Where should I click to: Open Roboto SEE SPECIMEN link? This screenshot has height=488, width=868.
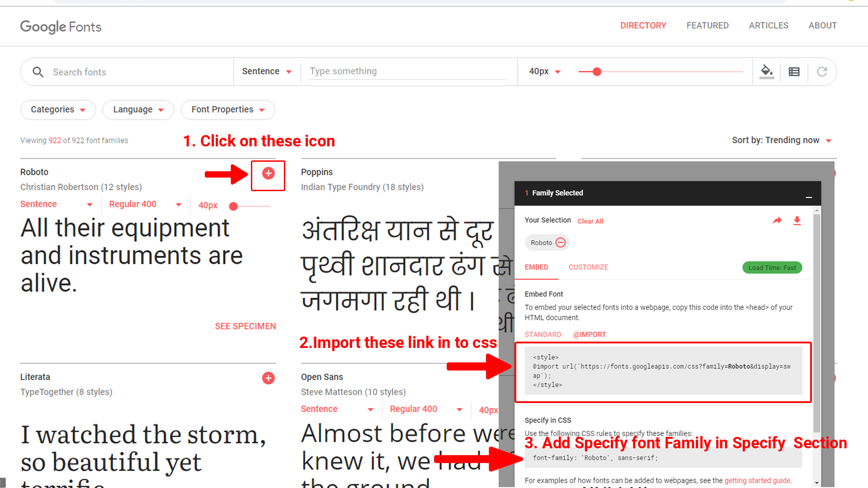[245, 326]
